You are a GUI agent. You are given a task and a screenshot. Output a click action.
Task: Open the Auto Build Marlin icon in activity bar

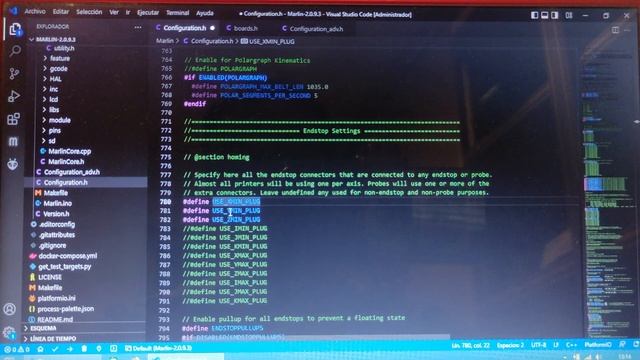(13, 142)
